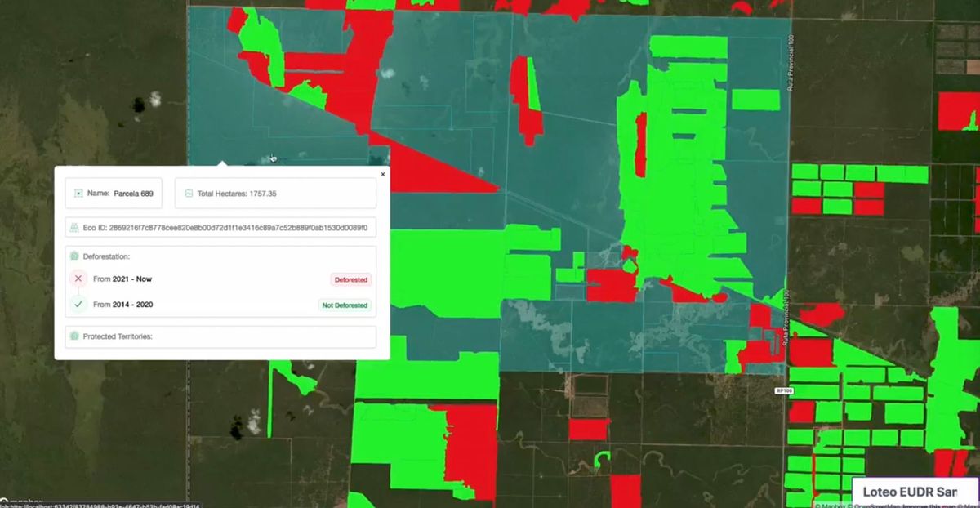Open the OpenStreetMap attribution link

pos(876,505)
